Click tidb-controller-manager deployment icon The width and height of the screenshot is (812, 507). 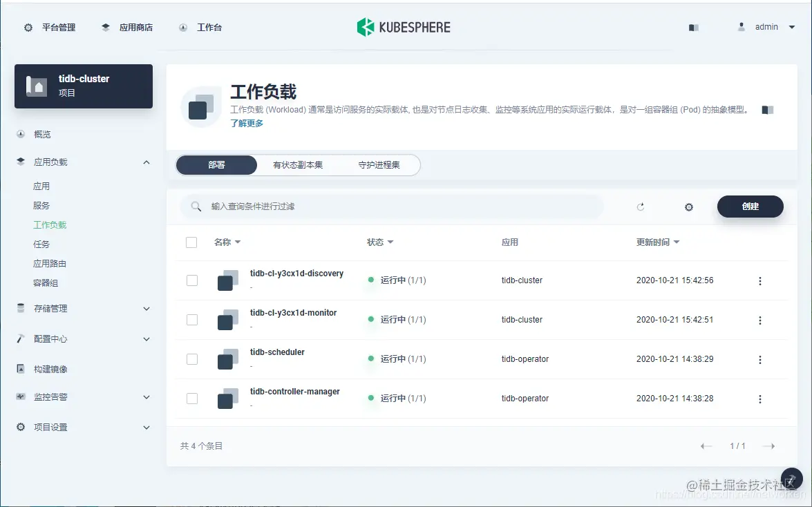pos(228,399)
